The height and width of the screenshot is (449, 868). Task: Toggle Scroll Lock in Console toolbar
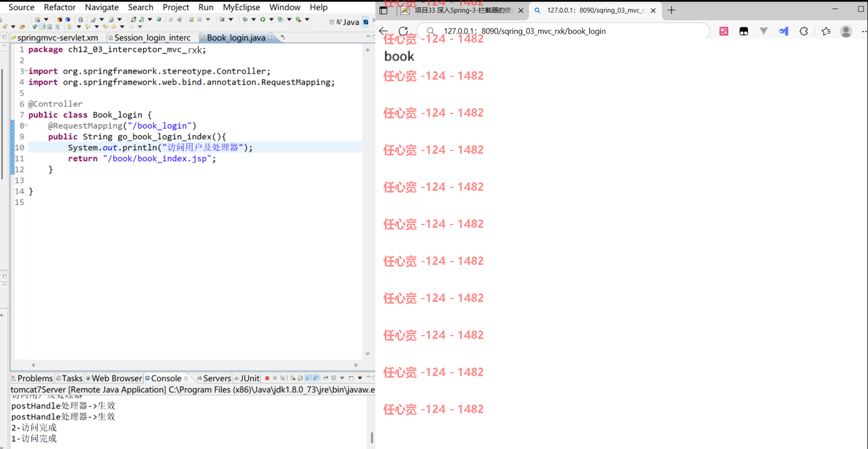coord(301,378)
